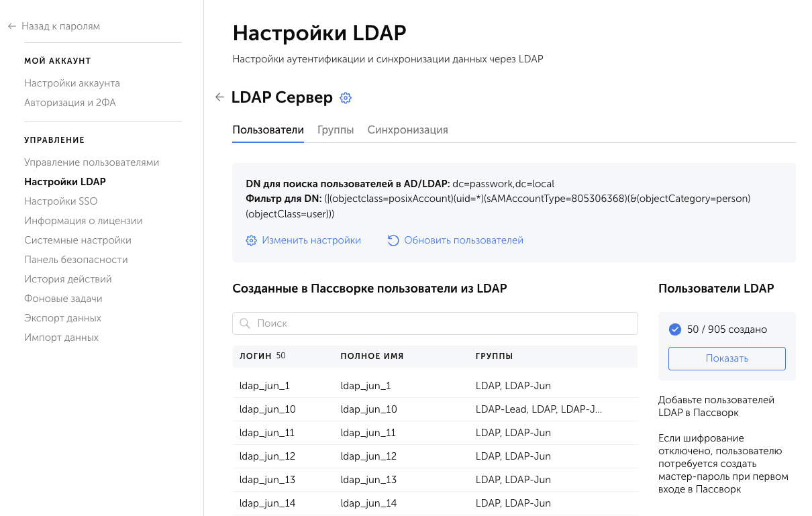Click the dc=passwork,dc=local DN value
The height and width of the screenshot is (516, 812).
click(503, 183)
